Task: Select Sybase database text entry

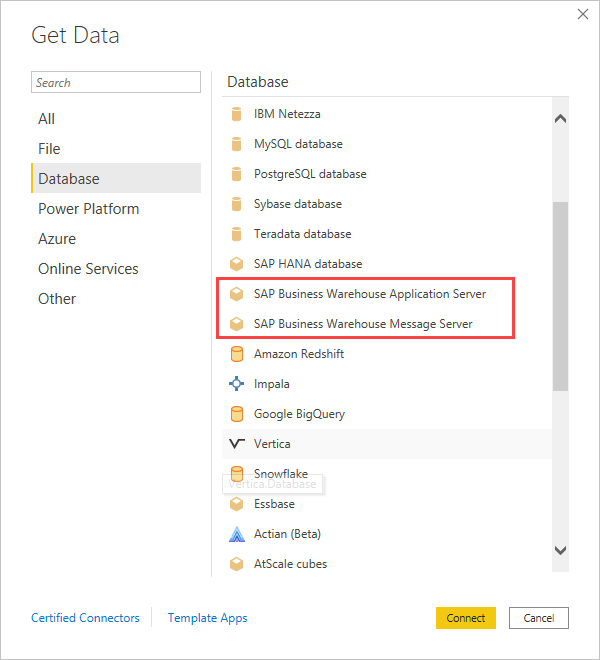Action: 298,204
